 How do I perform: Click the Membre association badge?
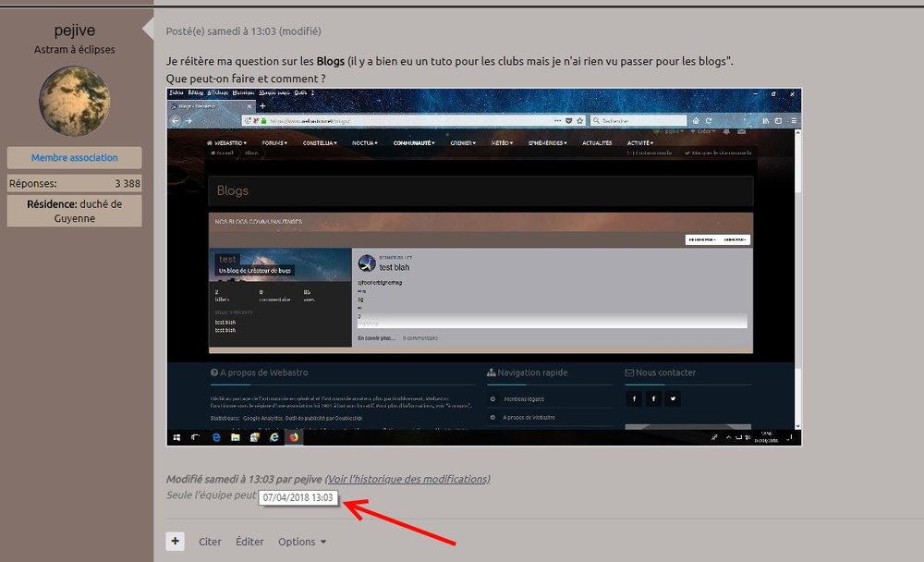pos(74,157)
